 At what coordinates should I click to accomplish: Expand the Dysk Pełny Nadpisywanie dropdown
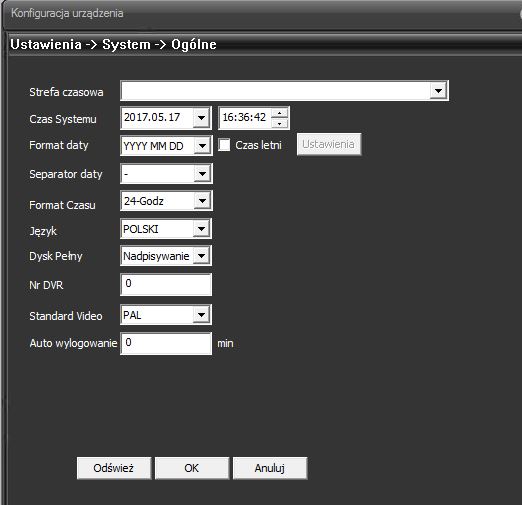pos(201,256)
